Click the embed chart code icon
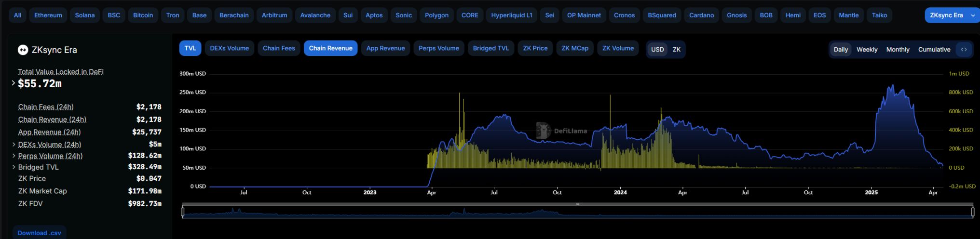980x239 pixels. (x=964, y=50)
